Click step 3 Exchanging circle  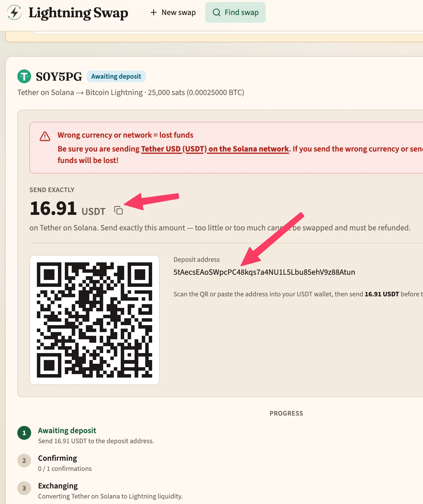point(24,488)
